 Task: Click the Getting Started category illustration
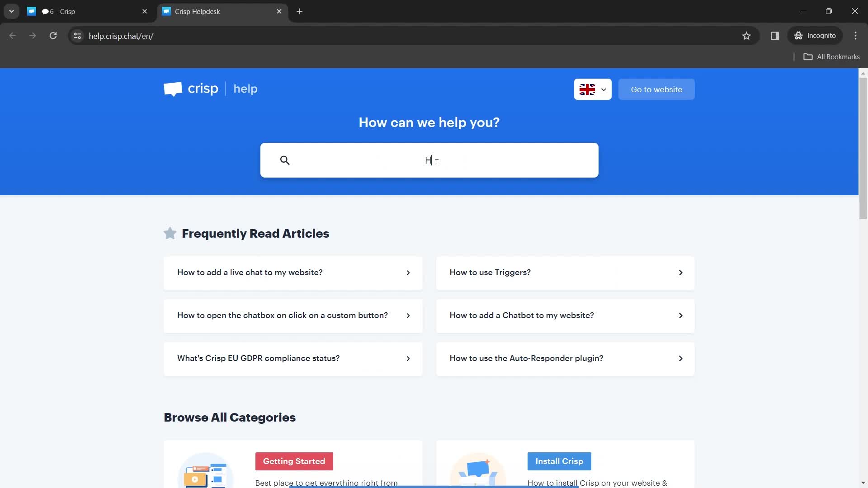coord(206,470)
